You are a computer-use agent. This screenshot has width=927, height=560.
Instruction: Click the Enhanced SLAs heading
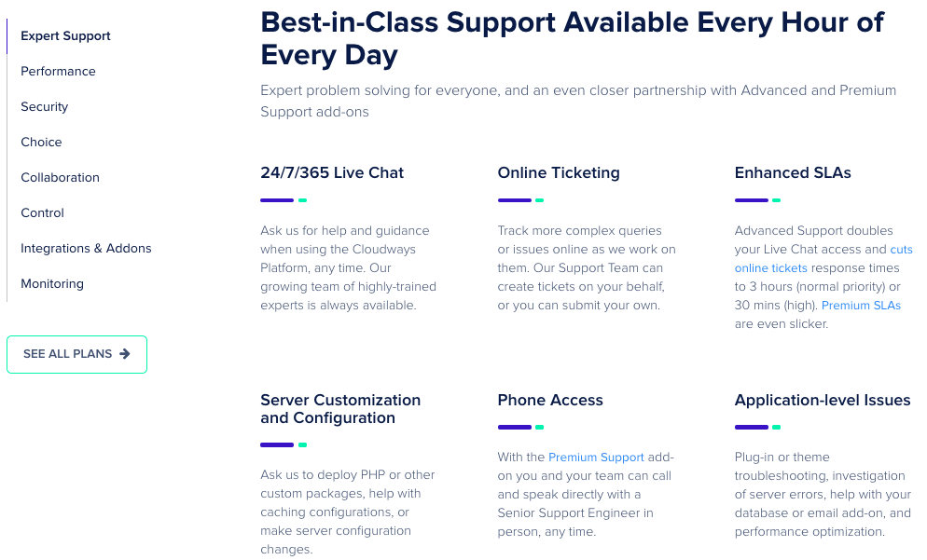(x=793, y=172)
